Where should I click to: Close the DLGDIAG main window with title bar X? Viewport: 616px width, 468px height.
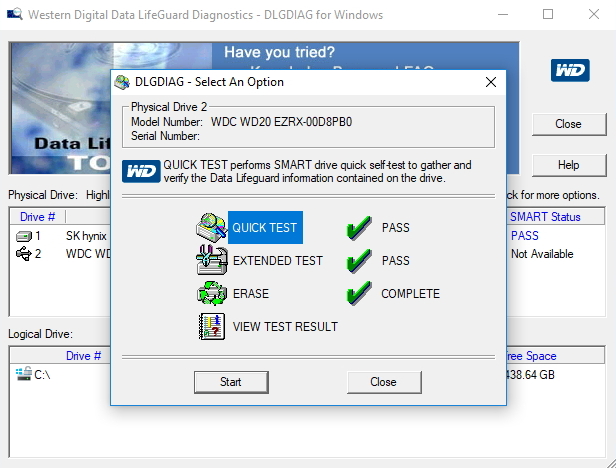tap(594, 15)
